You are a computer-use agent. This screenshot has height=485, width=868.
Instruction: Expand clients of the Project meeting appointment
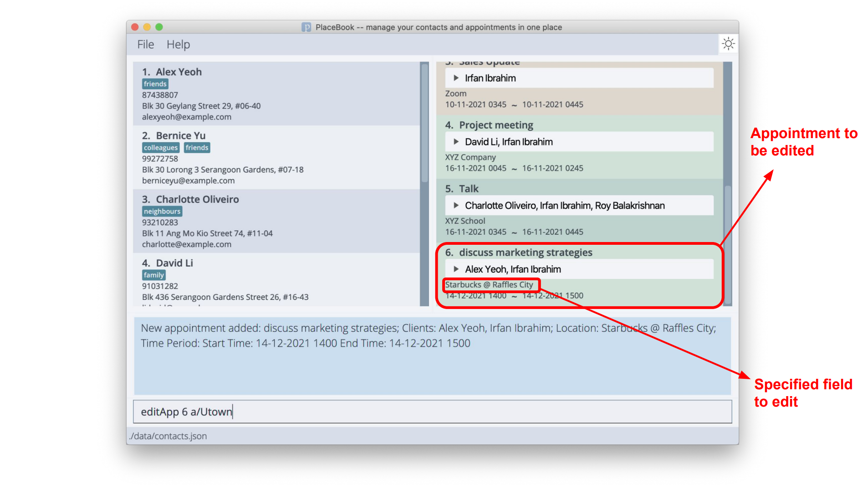tap(456, 142)
